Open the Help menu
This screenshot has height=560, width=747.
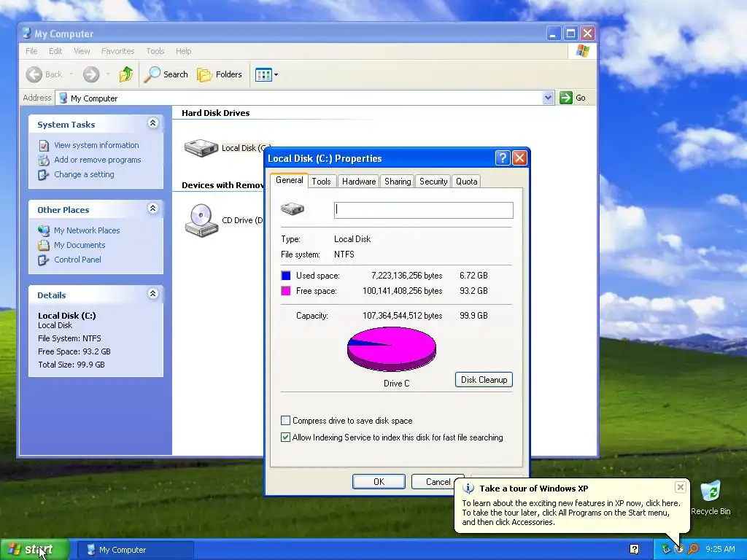(183, 51)
